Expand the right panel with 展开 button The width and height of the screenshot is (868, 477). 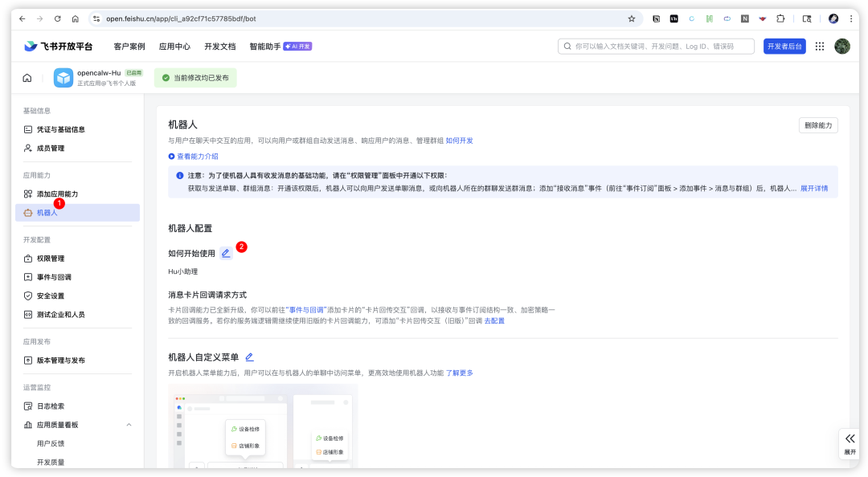[x=850, y=442]
